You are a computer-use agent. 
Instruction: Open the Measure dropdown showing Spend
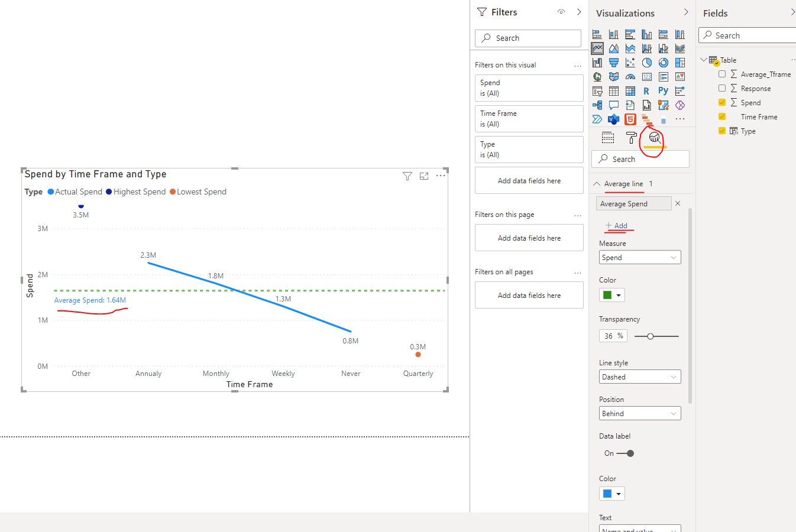[640, 258]
